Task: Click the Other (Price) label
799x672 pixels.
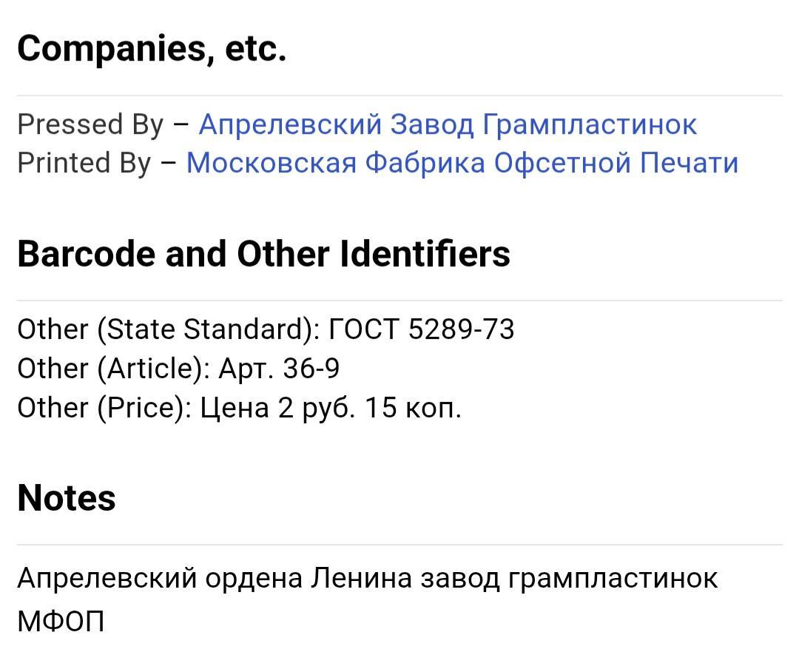Action: (x=104, y=408)
